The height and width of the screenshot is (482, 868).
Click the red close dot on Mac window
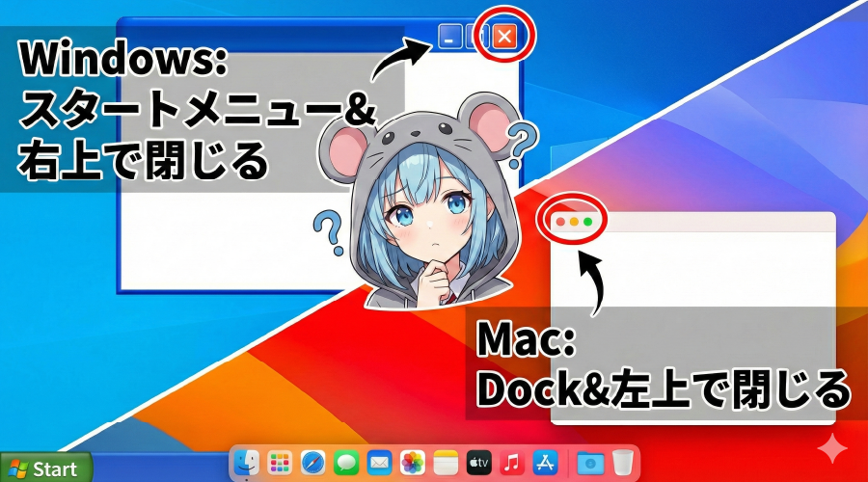tap(560, 222)
